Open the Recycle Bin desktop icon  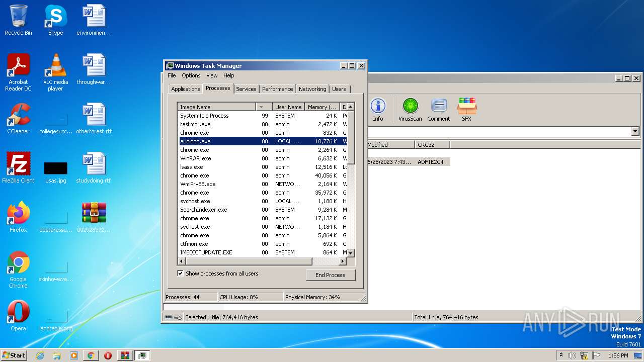tap(18, 20)
